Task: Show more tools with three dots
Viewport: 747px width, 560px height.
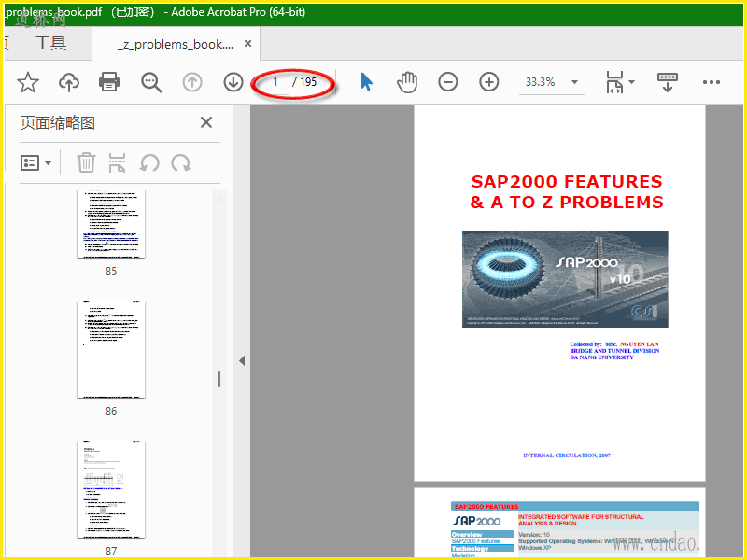Action: click(712, 82)
